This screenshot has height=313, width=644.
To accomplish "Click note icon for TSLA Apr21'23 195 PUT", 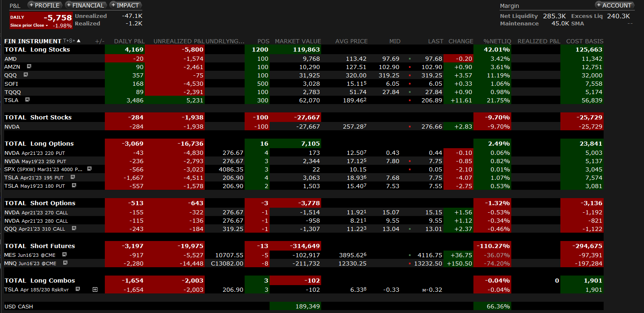I will 73,177.
